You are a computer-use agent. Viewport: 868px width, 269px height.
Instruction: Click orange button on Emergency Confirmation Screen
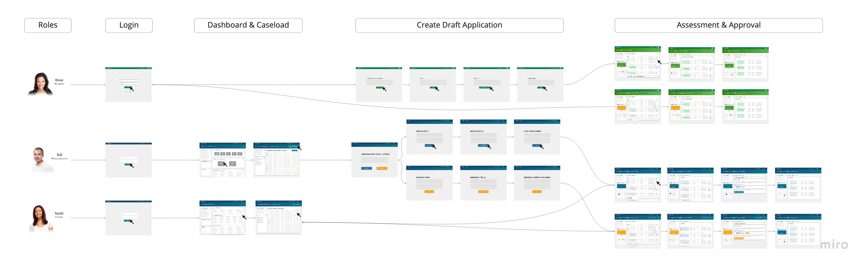(537, 191)
